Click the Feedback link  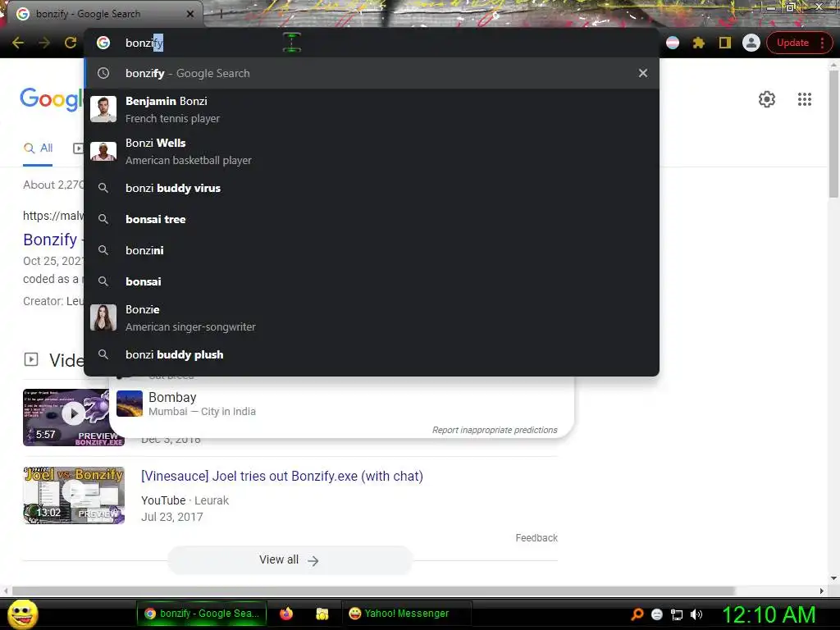pos(536,538)
